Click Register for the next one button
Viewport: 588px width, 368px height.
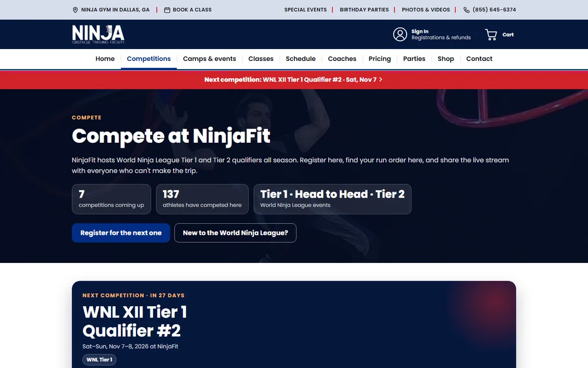pyautogui.click(x=121, y=233)
